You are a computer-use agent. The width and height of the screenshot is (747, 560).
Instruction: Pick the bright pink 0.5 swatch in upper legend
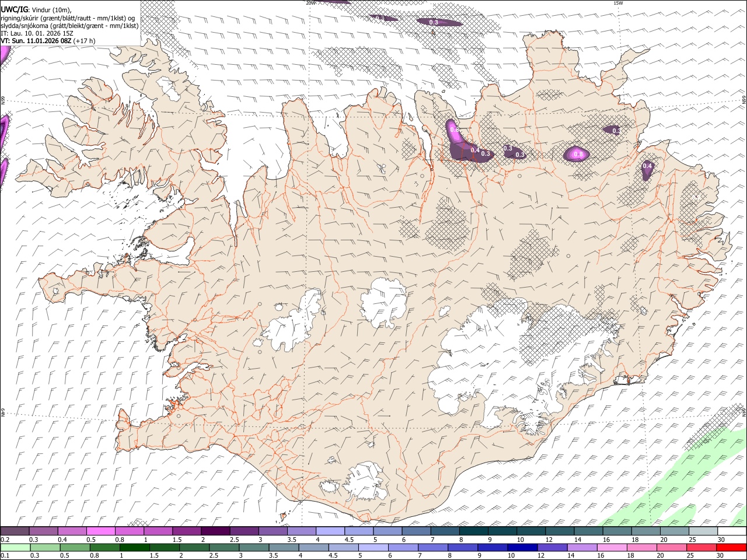(x=100, y=531)
